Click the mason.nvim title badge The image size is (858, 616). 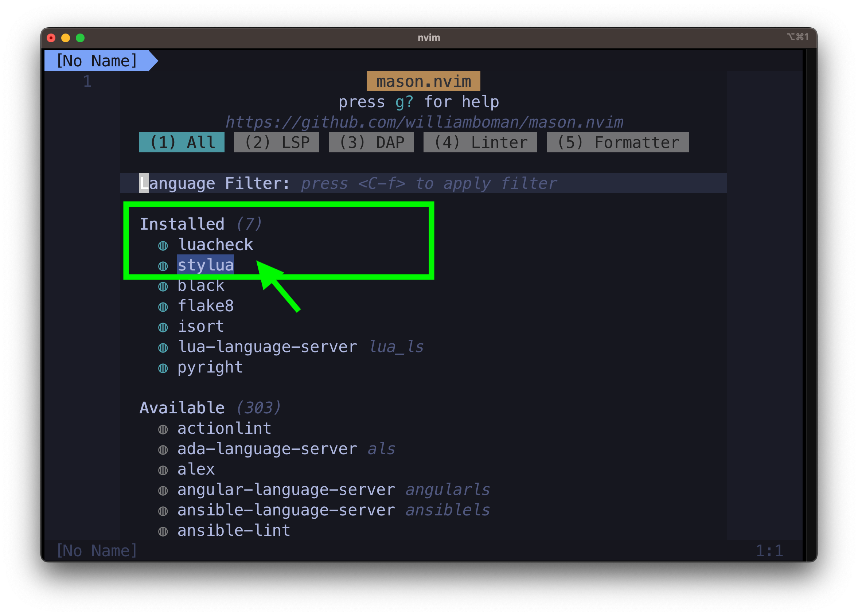tap(423, 81)
